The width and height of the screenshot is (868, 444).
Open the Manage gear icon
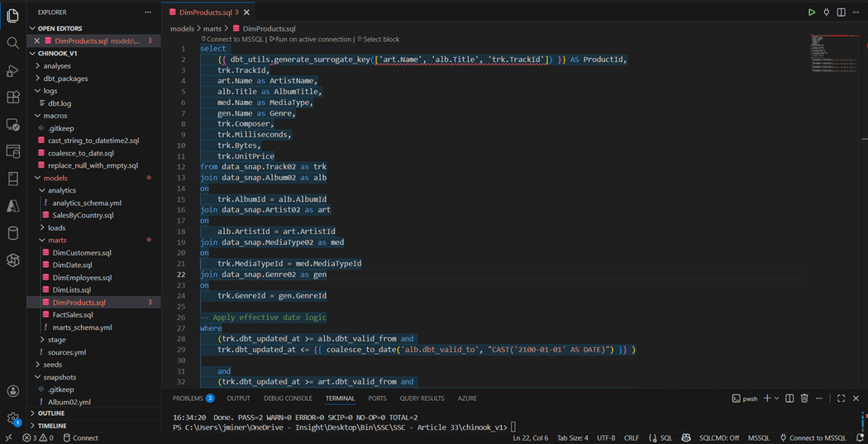click(12, 418)
